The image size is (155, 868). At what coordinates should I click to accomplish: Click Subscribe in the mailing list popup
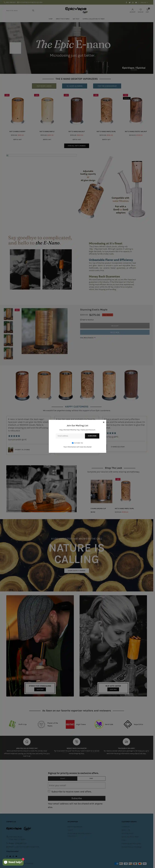(x=92, y=436)
